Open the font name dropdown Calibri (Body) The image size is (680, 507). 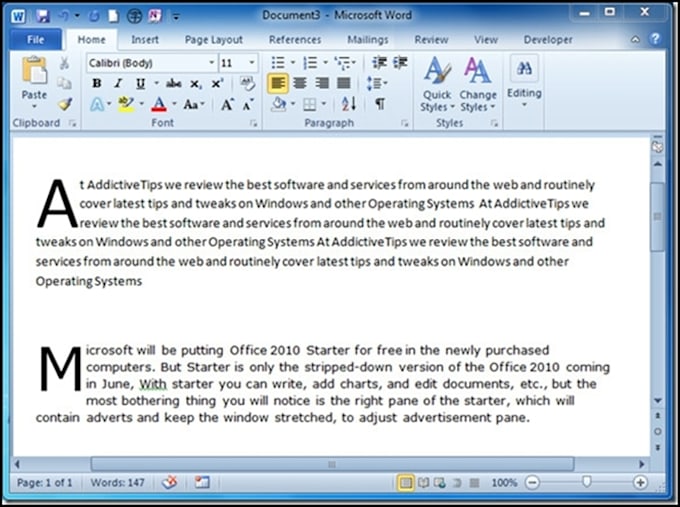[x=212, y=63]
